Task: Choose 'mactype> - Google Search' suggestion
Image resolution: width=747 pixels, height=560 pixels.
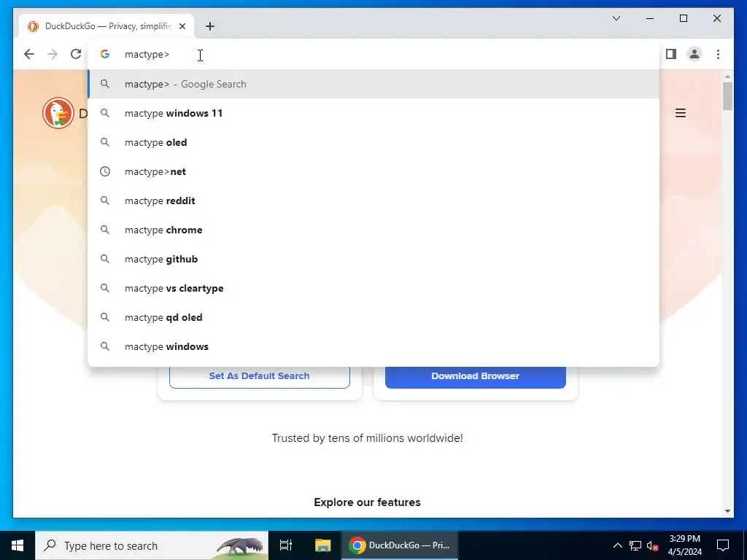Action: 374,84
